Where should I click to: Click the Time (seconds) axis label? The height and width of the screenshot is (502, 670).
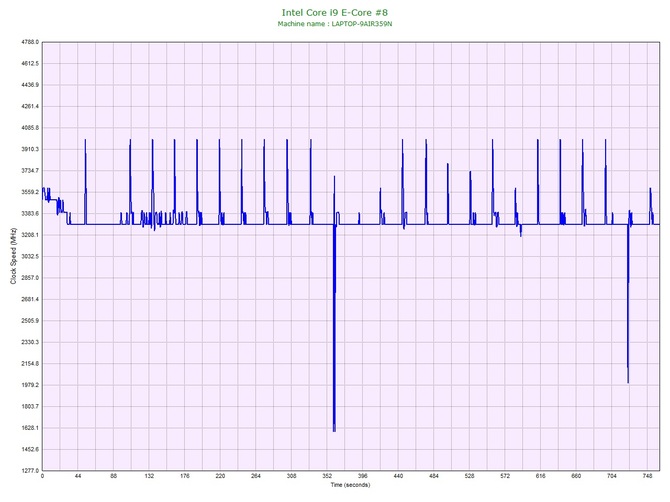click(350, 485)
